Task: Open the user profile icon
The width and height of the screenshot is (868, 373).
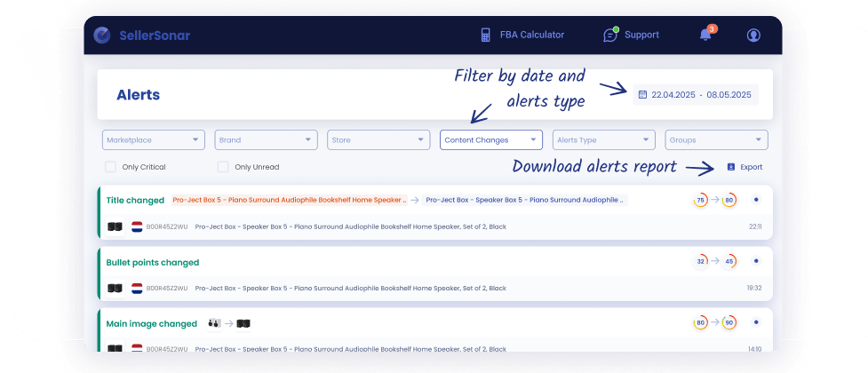Action: click(x=753, y=36)
